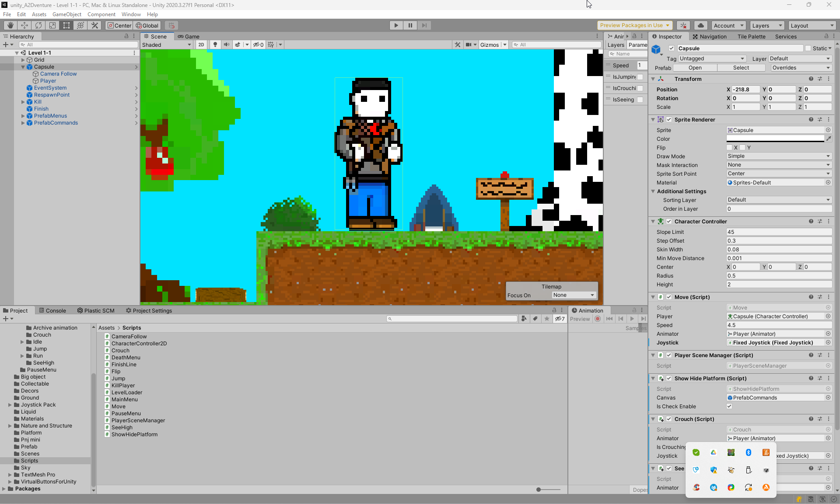Click the cloud services icon
Screen dimensions: 840x504
[x=700, y=25]
